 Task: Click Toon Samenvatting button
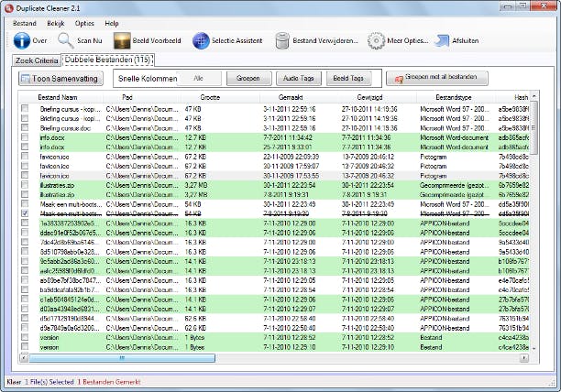tap(60, 79)
